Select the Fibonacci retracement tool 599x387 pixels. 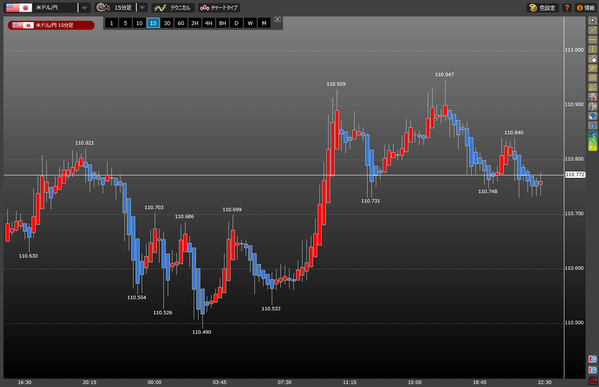point(593,78)
